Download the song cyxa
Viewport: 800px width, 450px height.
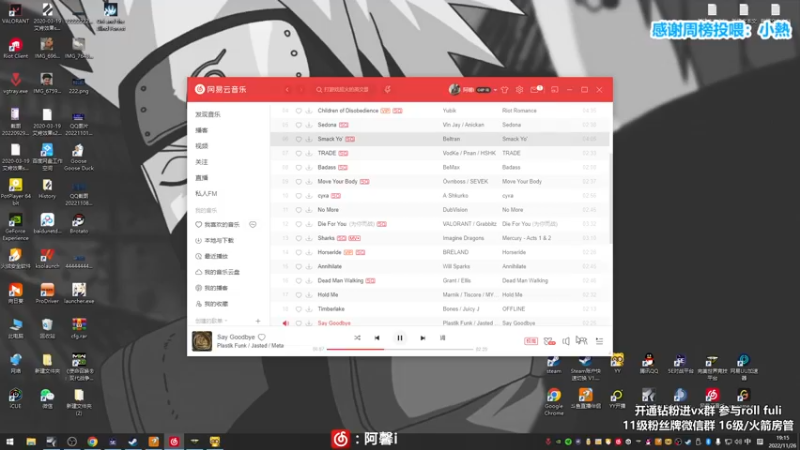point(309,196)
